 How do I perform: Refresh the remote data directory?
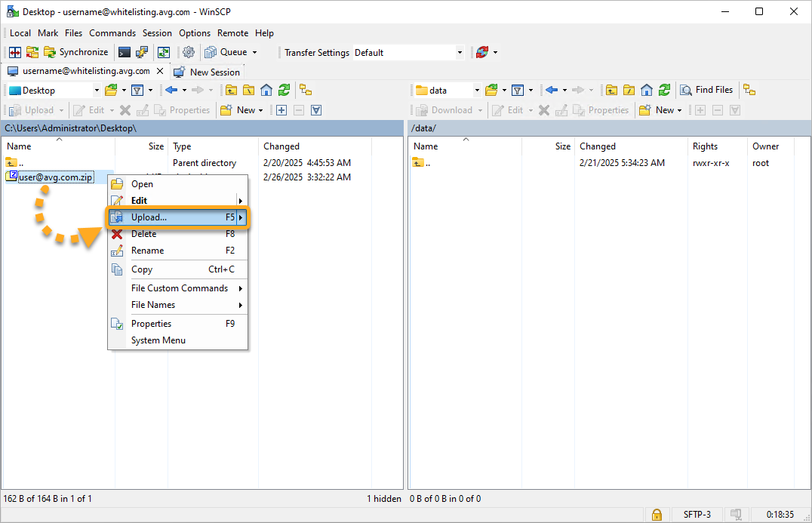[664, 90]
